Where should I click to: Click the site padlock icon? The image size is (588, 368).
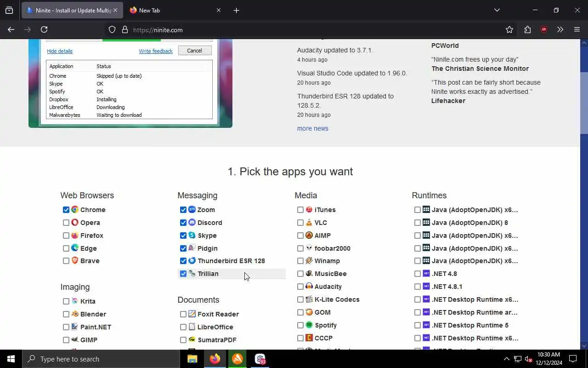pyautogui.click(x=124, y=29)
